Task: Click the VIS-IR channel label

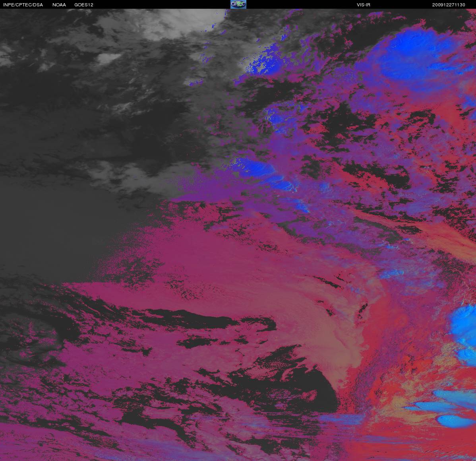Action: [364, 5]
